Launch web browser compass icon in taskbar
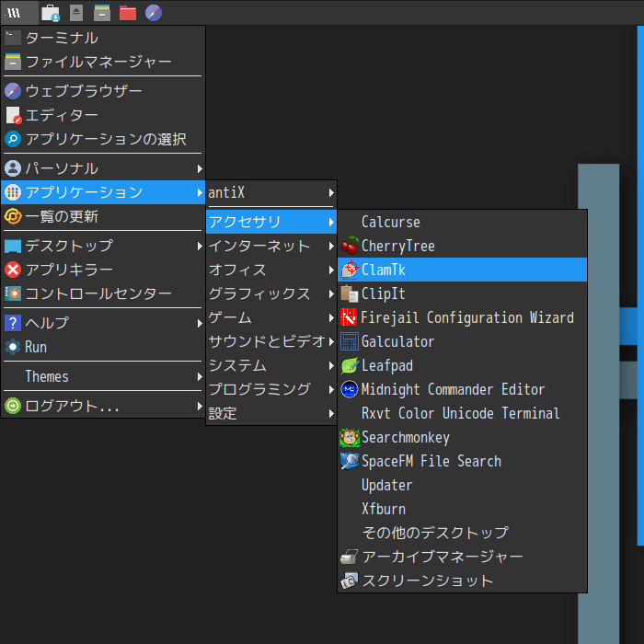The height and width of the screenshot is (644, 644). coord(154,13)
